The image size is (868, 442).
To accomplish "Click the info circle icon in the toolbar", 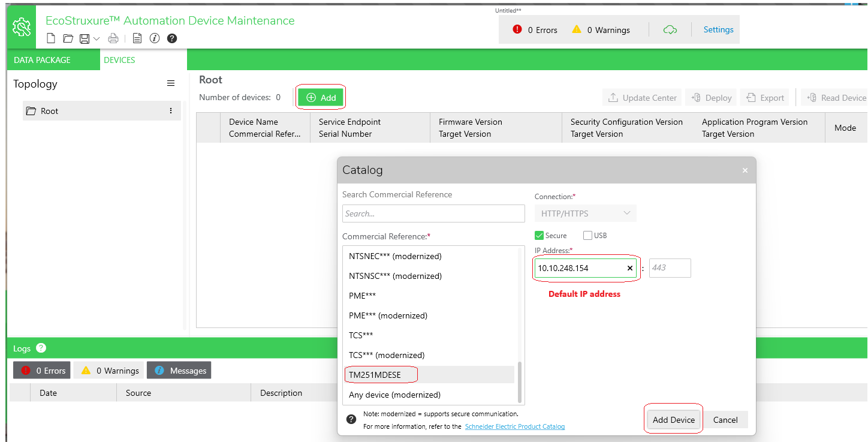I will pos(155,38).
